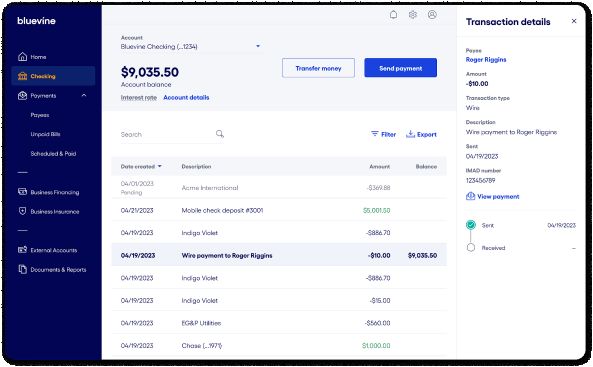The image size is (593, 367).
Task: Select Mobile check deposit #3001 row
Action: pos(279,210)
